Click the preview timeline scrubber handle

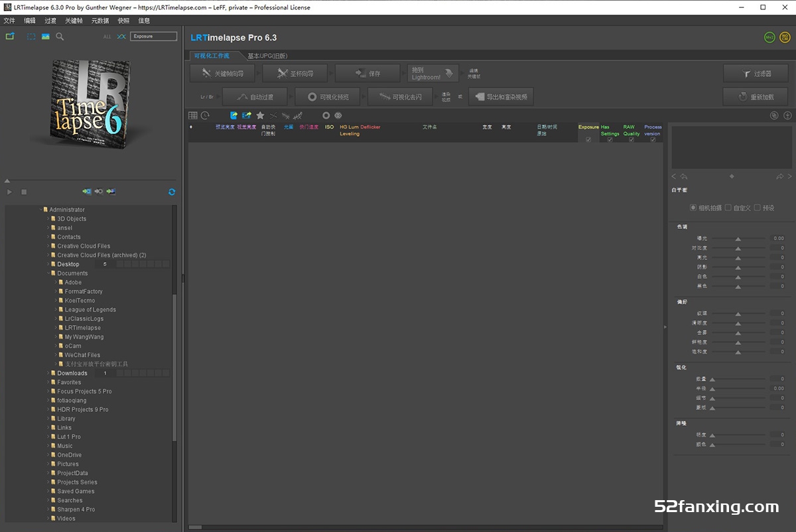pos(7,180)
